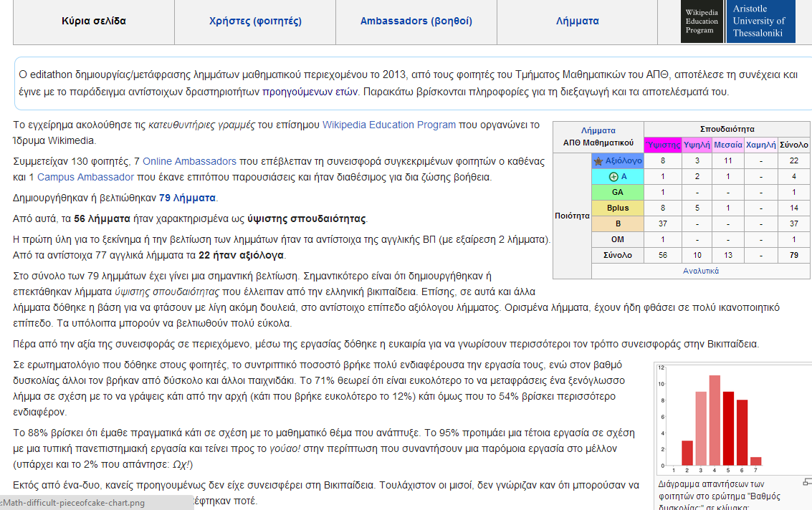The width and height of the screenshot is (812, 510).
Task: Click the Αξιόλογο quality row label
Action: point(624,161)
